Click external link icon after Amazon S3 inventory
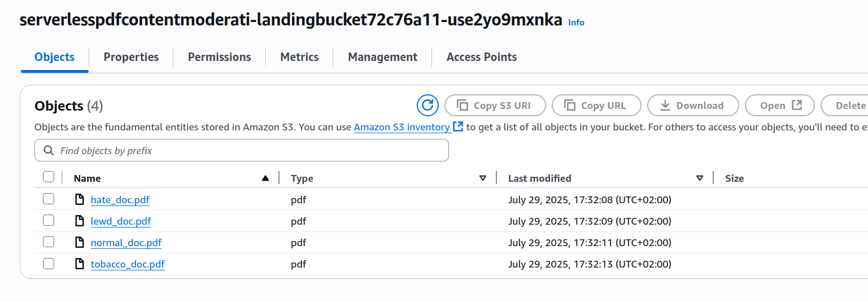The image size is (868, 302). pyautogui.click(x=458, y=127)
